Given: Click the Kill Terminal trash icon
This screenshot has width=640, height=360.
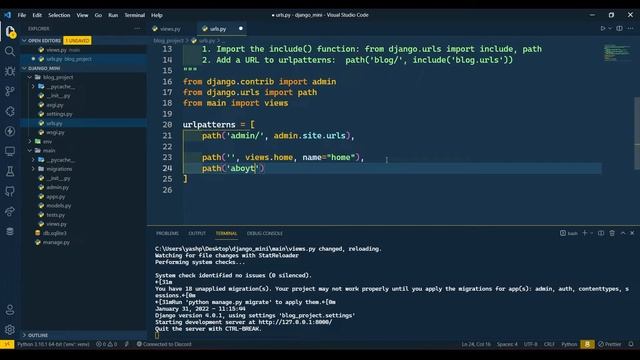Looking at the screenshot, I should [612, 233].
